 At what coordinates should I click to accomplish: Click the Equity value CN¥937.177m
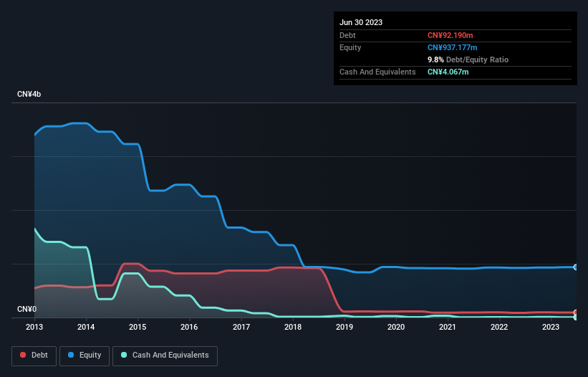pos(452,47)
